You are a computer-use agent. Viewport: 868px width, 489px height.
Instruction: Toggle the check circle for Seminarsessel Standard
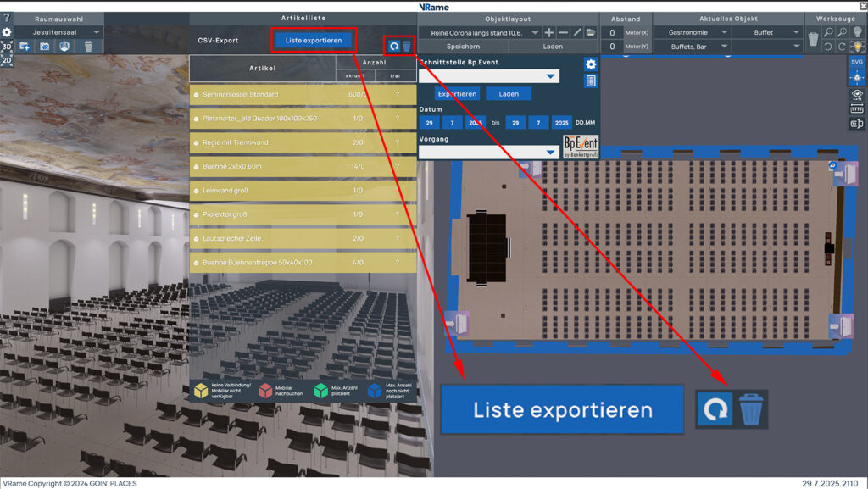point(197,95)
